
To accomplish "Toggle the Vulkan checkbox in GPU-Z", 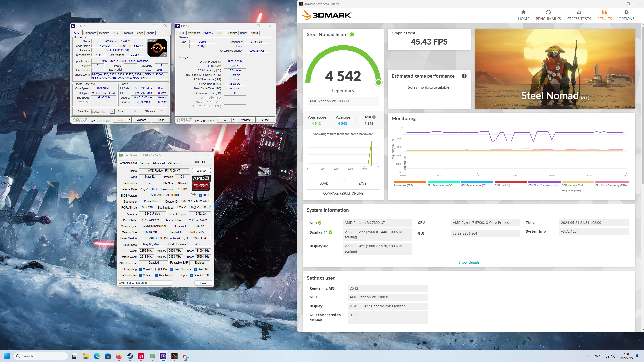I will click(x=141, y=275).
